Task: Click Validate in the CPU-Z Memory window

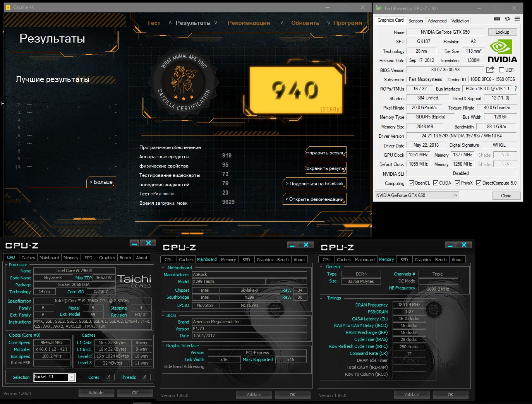Action: click(412, 395)
